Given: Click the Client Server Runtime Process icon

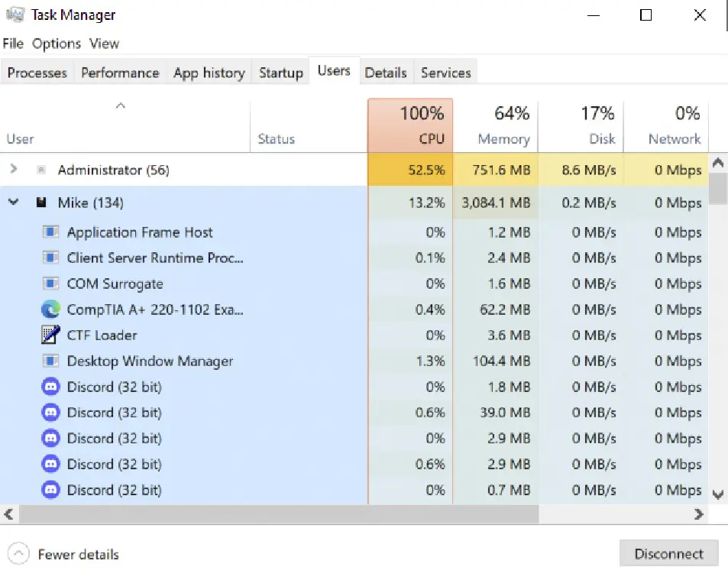Looking at the screenshot, I should click(x=50, y=258).
